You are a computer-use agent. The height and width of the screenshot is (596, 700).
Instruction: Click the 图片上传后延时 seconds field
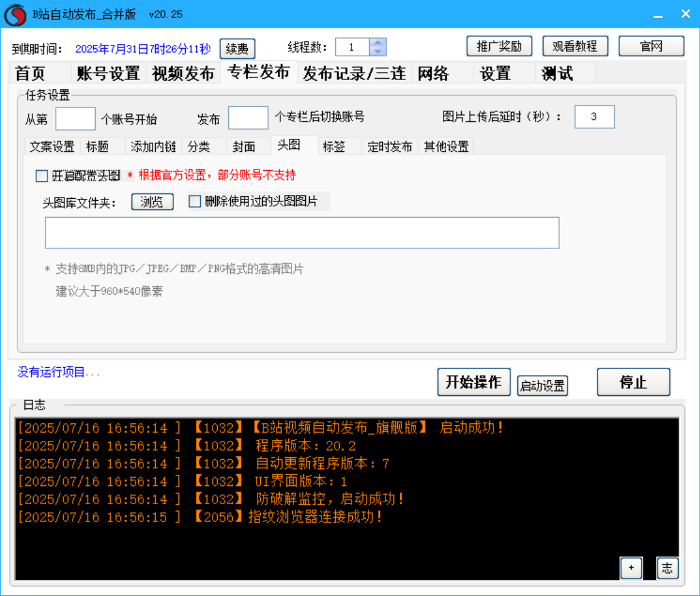point(594,117)
